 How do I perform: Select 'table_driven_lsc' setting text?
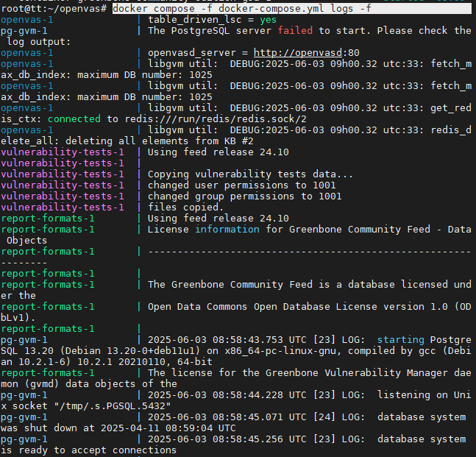[194, 20]
